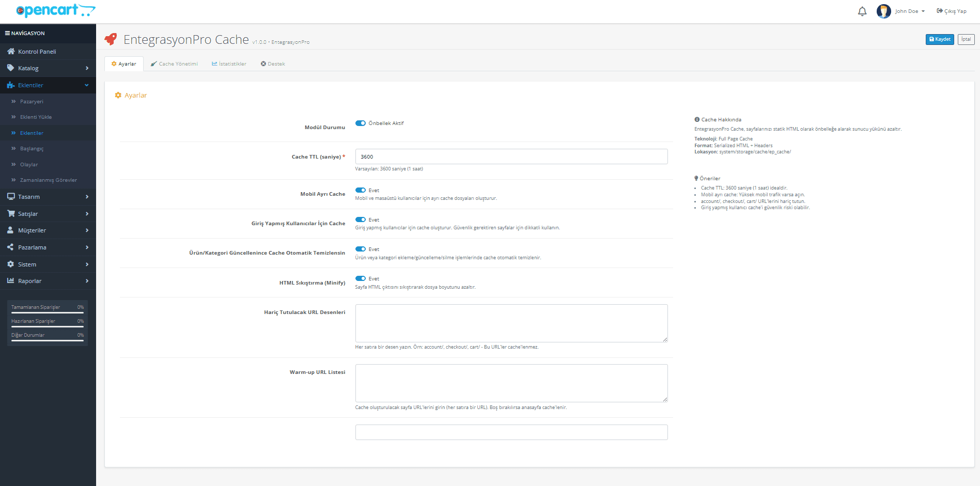980x486 pixels.
Task: Toggle Modül Durumu Önbellek Aktif switch
Action: click(x=361, y=123)
